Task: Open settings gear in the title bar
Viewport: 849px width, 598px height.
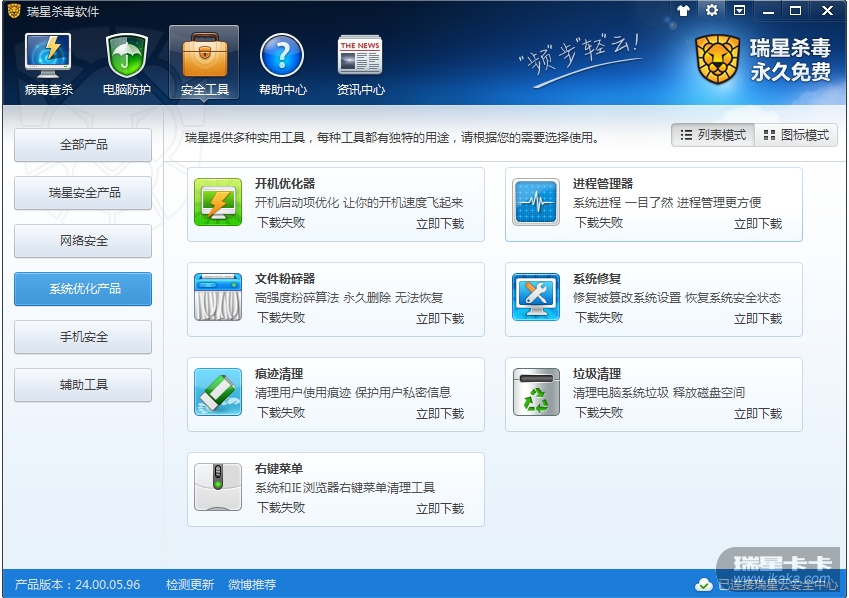Action: click(x=711, y=10)
